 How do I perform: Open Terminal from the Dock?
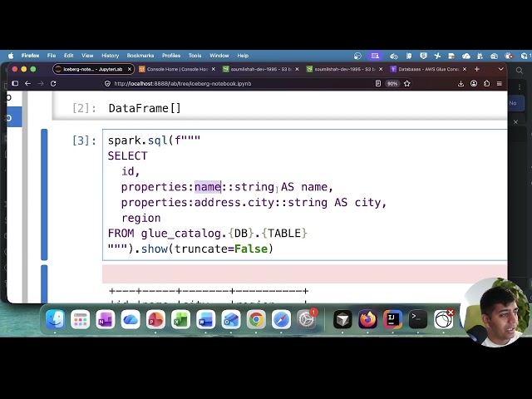[x=417, y=319]
